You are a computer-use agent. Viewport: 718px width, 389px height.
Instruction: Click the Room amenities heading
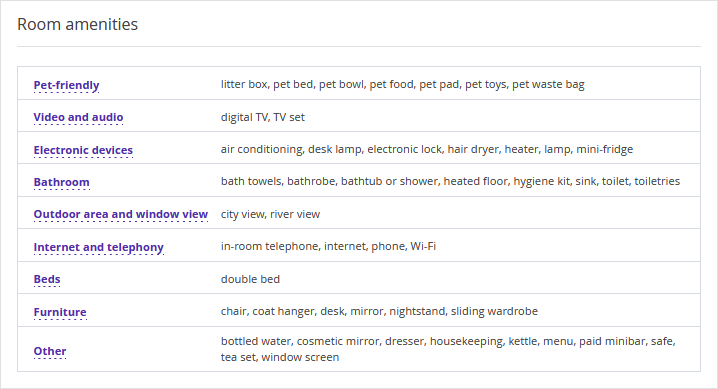(x=77, y=24)
